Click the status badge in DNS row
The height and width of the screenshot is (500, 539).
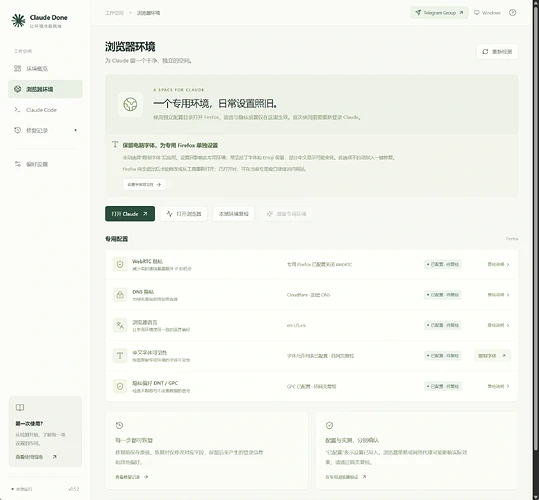[x=443, y=295]
